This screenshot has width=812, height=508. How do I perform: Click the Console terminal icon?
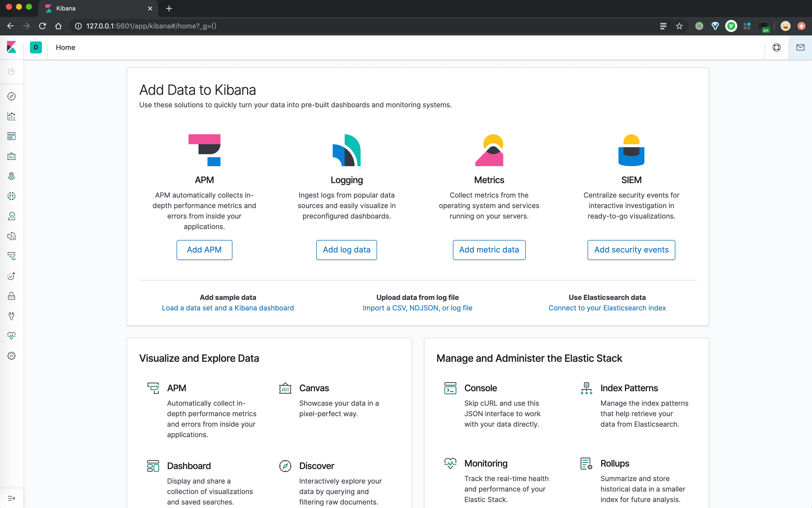tap(450, 388)
